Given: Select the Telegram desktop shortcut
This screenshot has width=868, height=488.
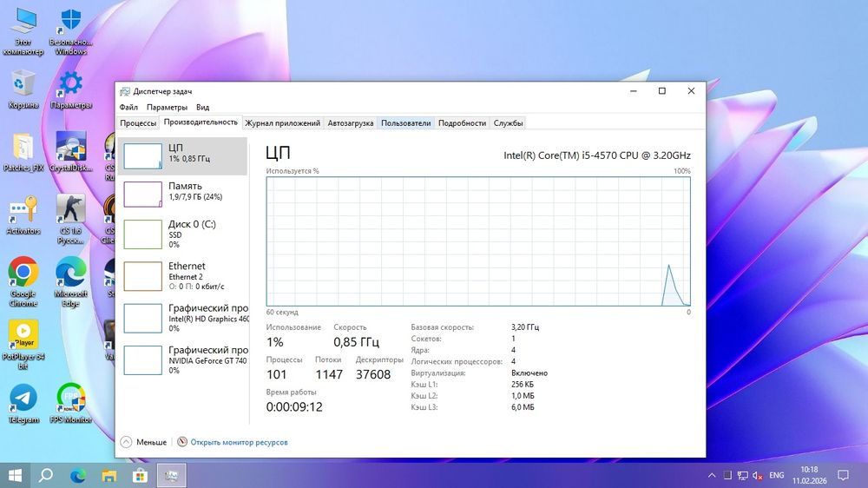Looking at the screenshot, I should point(23,405).
